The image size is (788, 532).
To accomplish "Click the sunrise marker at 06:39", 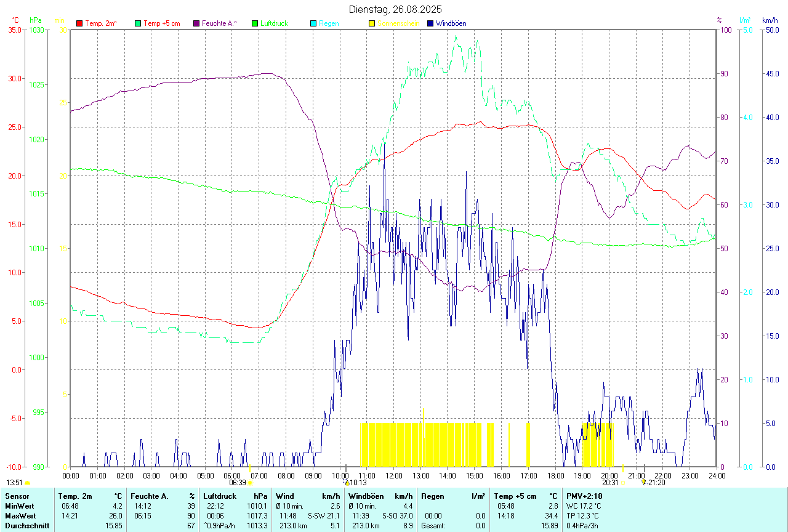I will point(250,483).
